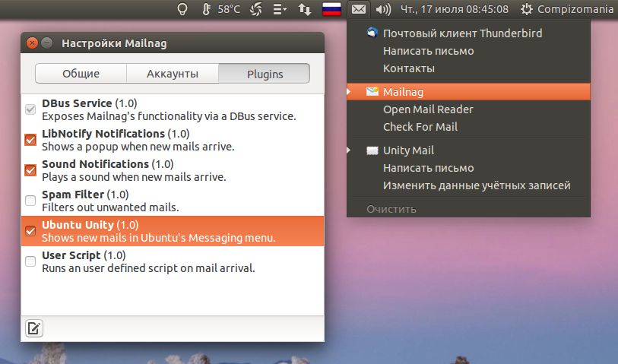Disable the LibNotify Notifications plugin checkbox
618x364 pixels.
click(x=30, y=140)
